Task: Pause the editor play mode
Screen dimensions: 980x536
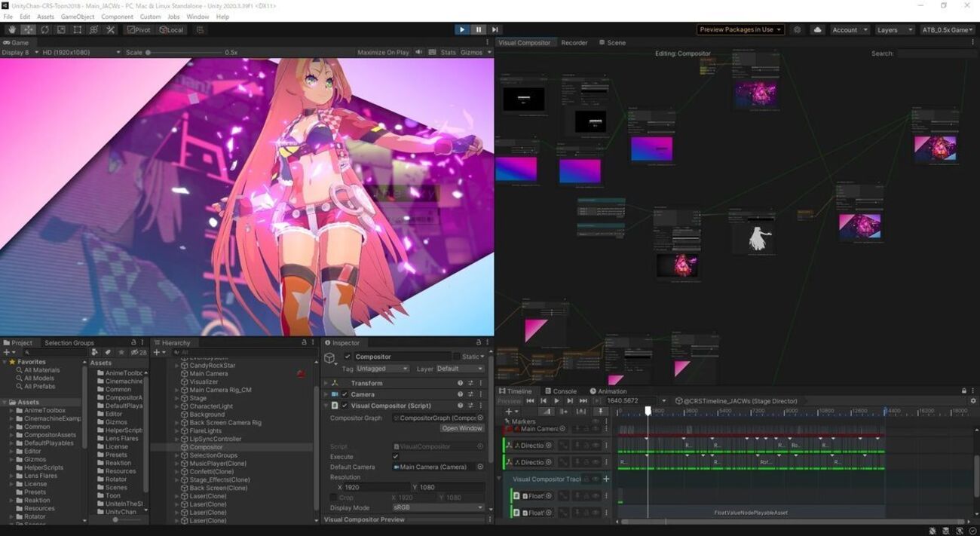Action: 478,29
